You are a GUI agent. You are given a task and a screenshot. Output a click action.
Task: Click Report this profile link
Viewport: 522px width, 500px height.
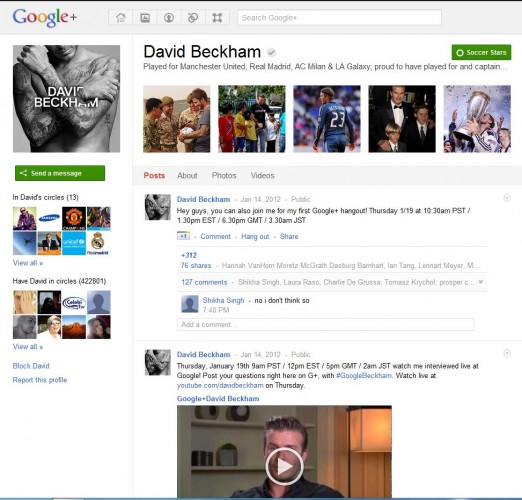pyautogui.click(x=40, y=380)
